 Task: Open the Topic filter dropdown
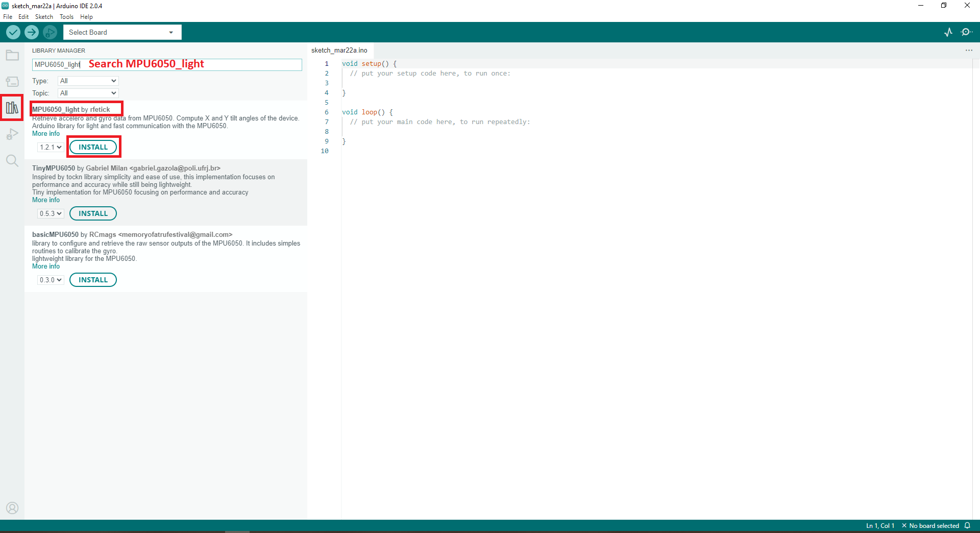(x=87, y=93)
